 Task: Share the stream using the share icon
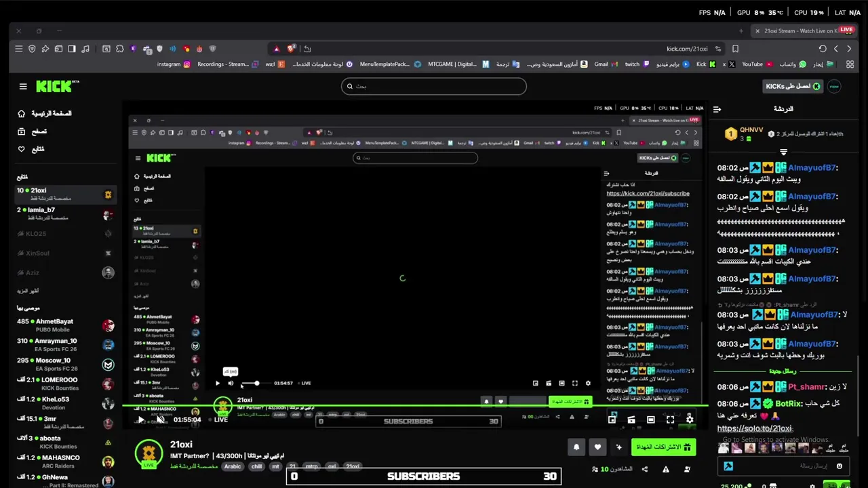(644, 469)
